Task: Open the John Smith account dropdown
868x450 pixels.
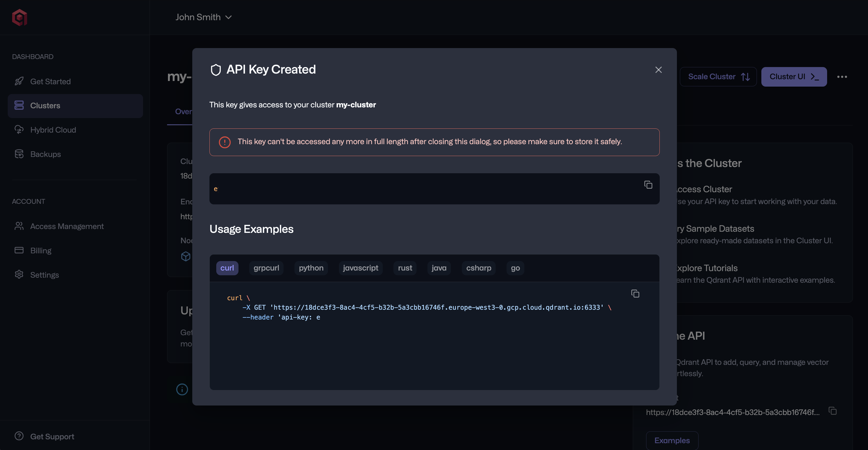Action: [x=204, y=17]
